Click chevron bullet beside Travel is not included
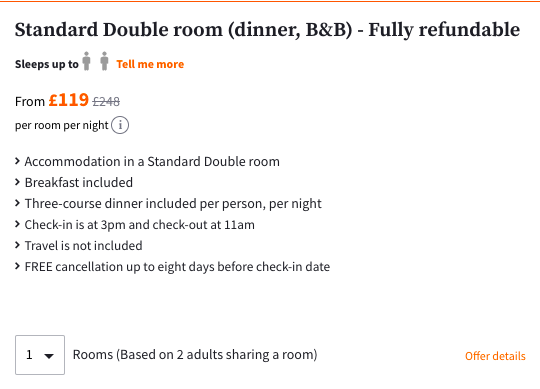Image resolution: width=540 pixels, height=389 pixels. 17,245
